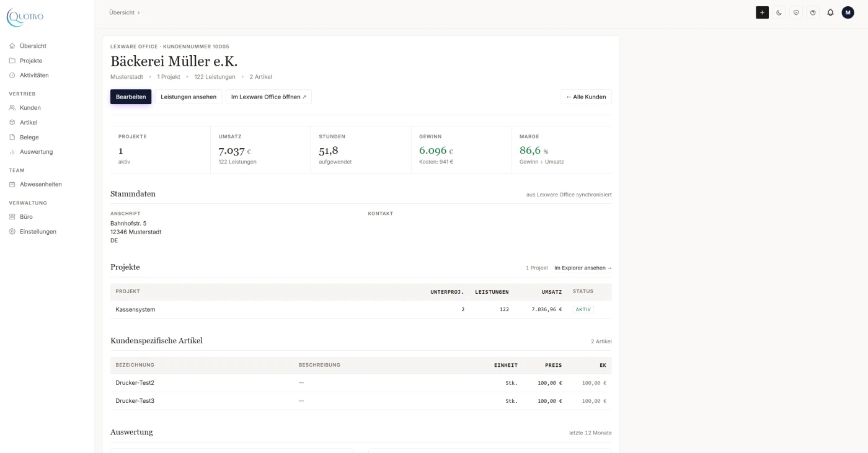Click the Übersicht breadcrumb link
Image resolution: width=868 pixels, height=453 pixels.
coord(122,12)
